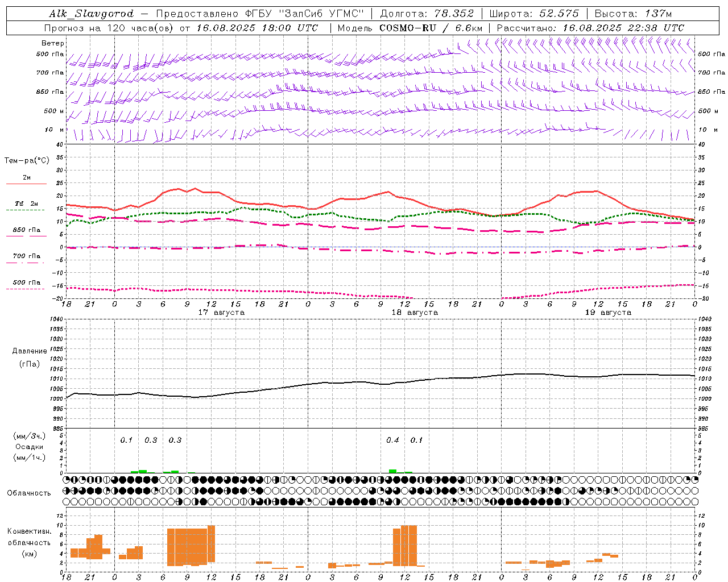Click the 'Широта: 52.575' header field
The image size is (728, 582).
pyautogui.click(x=534, y=14)
